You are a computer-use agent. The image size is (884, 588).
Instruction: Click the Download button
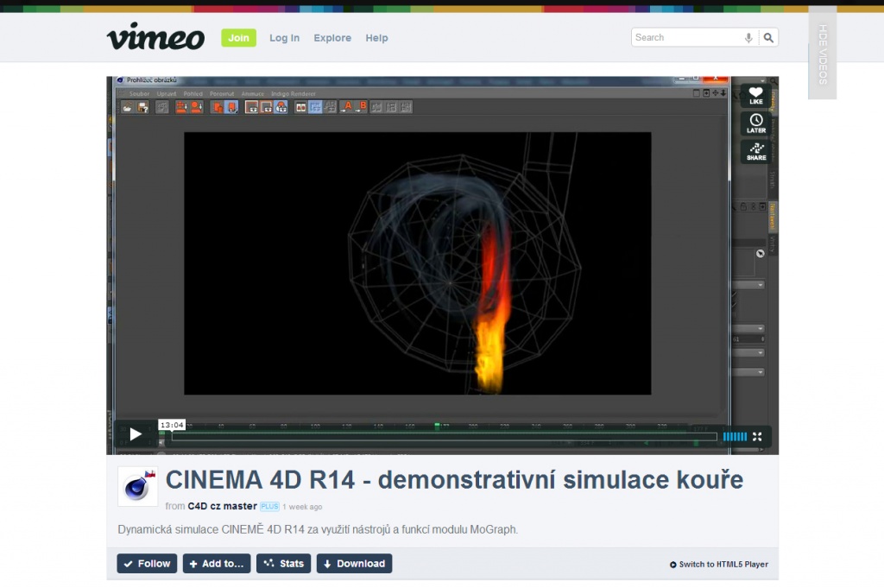click(x=354, y=563)
